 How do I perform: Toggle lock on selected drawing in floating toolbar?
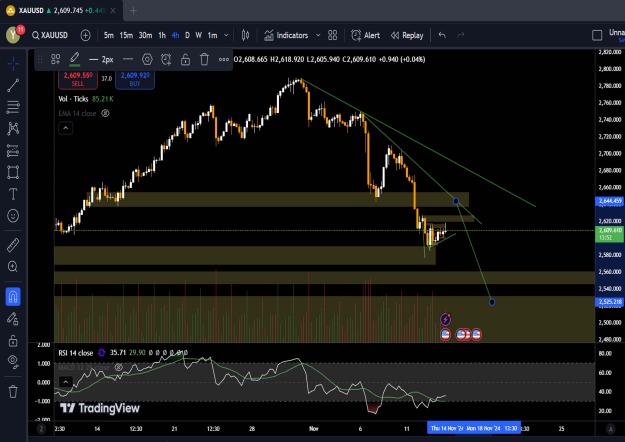coord(185,59)
